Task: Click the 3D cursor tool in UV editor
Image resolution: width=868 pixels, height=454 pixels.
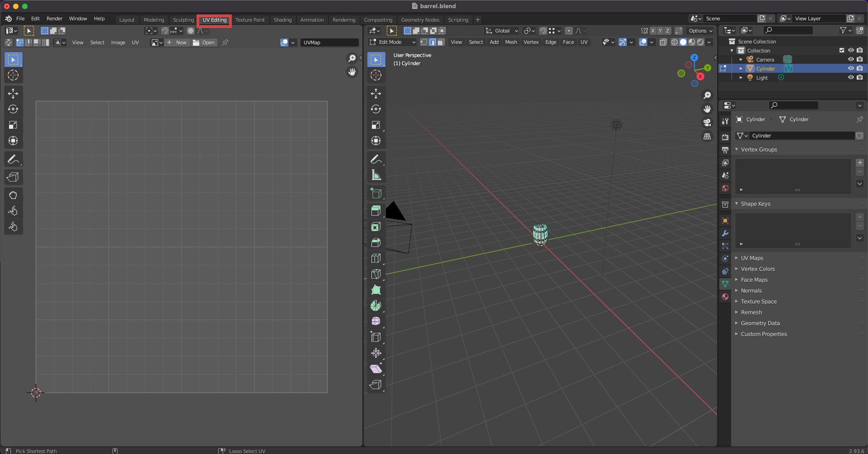Action: 13,75
